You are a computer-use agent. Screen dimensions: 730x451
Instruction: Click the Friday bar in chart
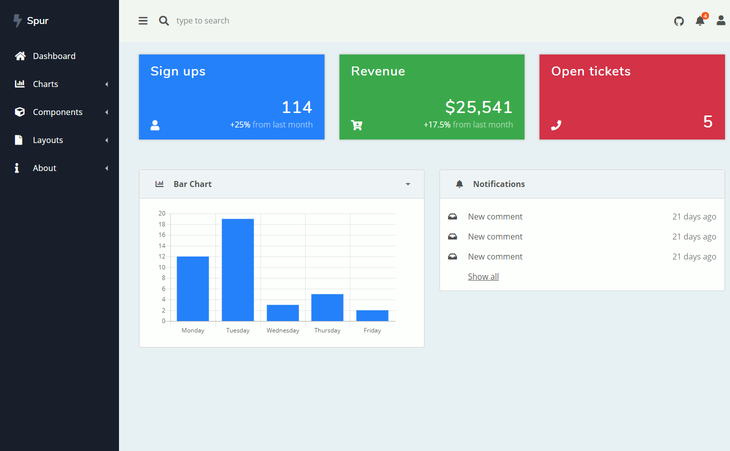372,316
